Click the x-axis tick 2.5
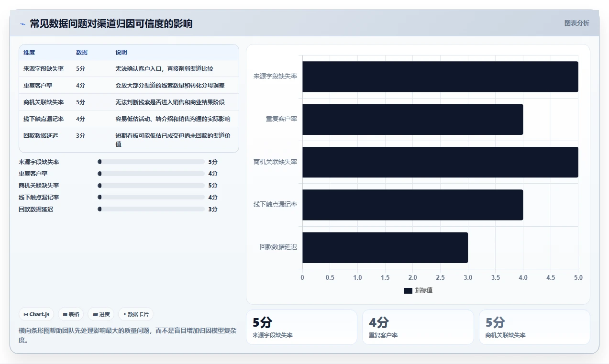The width and height of the screenshot is (609, 364). pyautogui.click(x=440, y=277)
